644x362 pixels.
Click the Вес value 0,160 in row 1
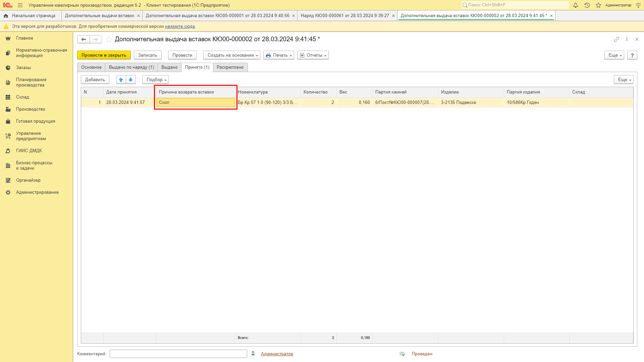[x=355, y=103]
